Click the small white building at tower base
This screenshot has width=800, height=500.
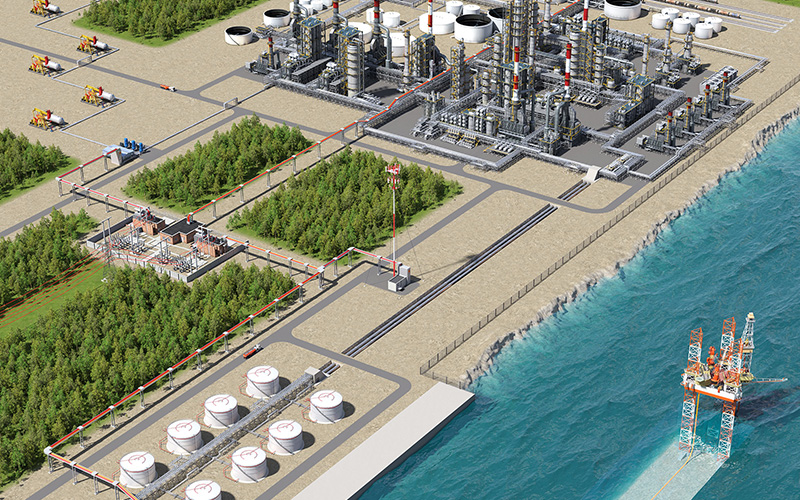tap(398, 281)
